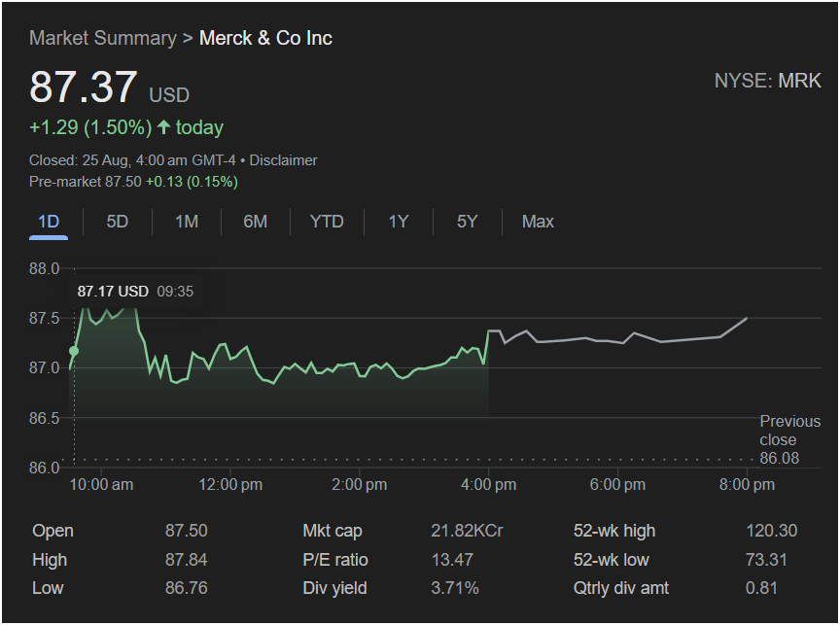Click the green data point marker on chart

point(74,351)
